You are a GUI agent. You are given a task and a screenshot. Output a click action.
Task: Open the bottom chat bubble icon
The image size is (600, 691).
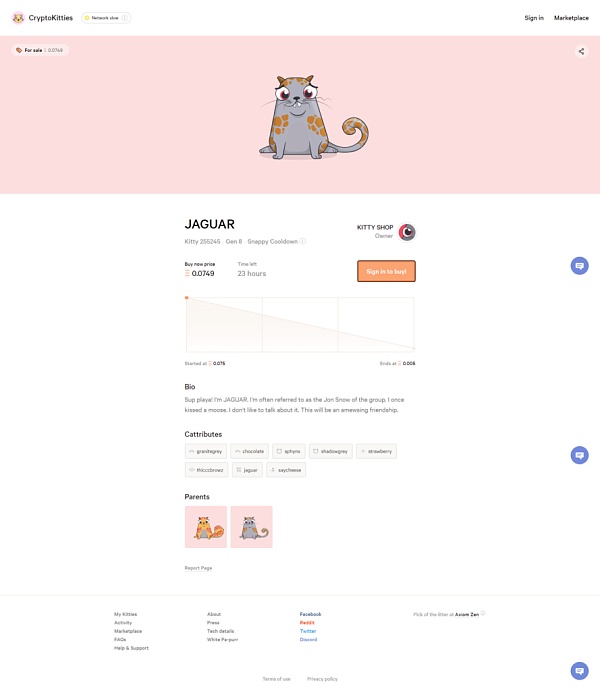tap(579, 671)
